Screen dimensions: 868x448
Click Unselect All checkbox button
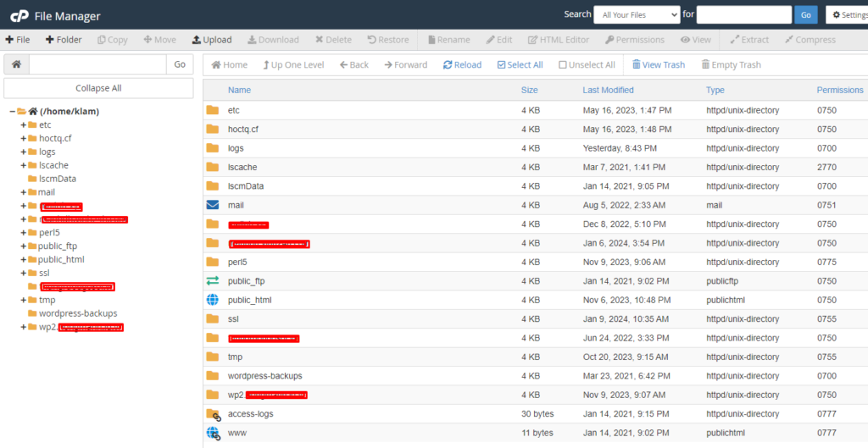tap(587, 64)
